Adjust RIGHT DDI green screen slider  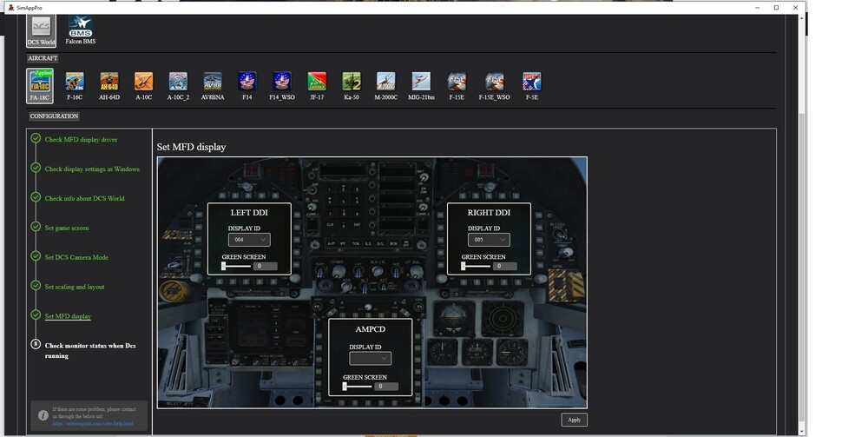pos(476,267)
